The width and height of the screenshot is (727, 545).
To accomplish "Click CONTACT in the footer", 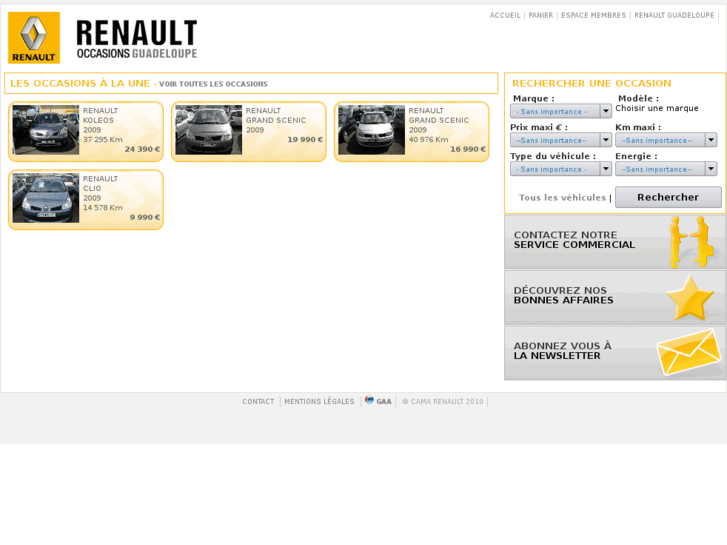I will [x=258, y=402].
